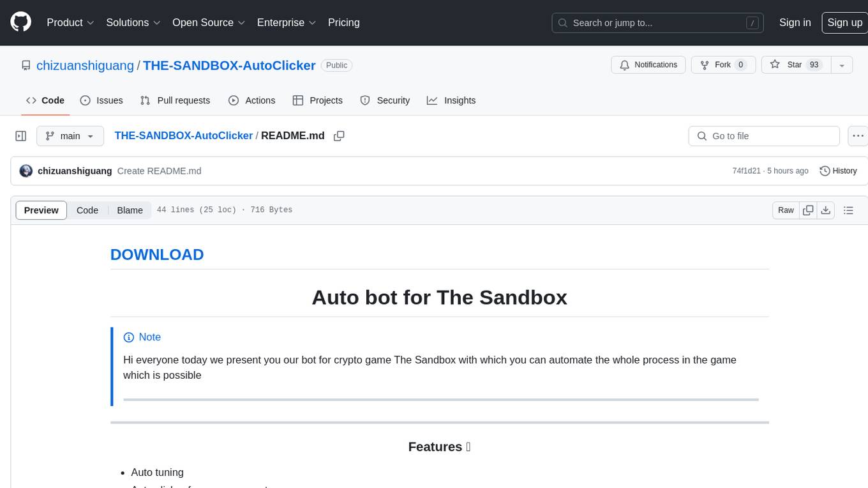Open the Create README.md commit message
The width and height of the screenshot is (868, 488).
[x=160, y=171]
